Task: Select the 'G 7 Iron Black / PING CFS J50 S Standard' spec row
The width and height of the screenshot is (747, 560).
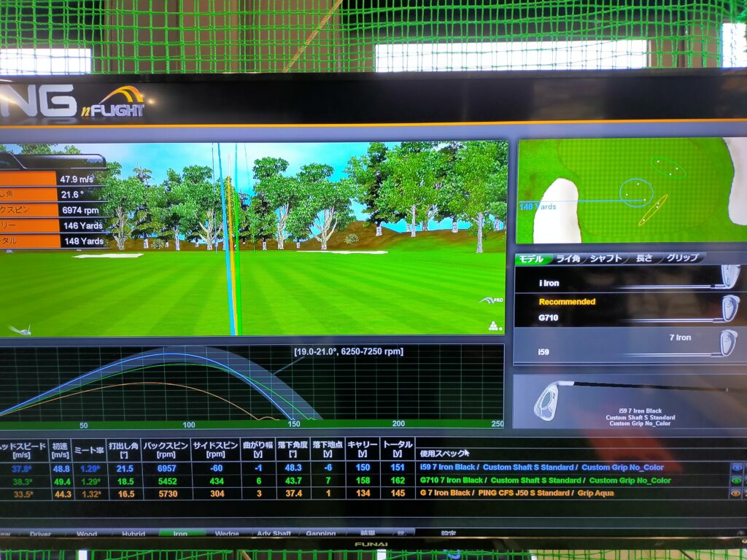Action: point(517,494)
